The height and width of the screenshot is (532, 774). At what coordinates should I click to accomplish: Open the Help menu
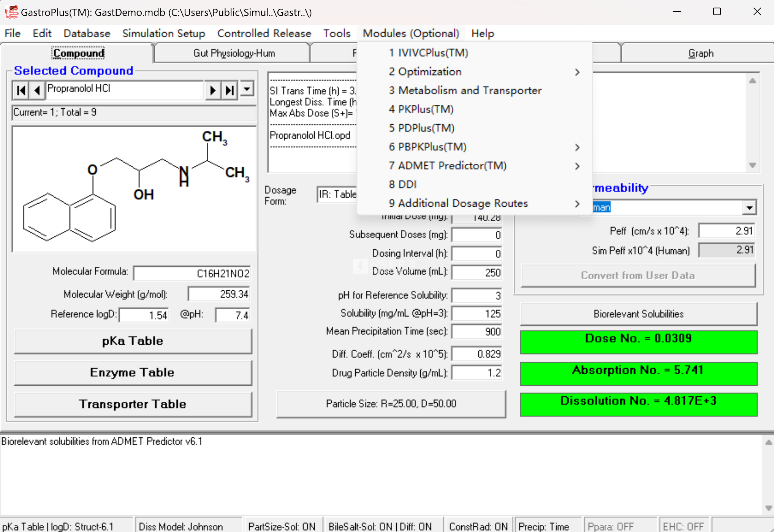483,33
